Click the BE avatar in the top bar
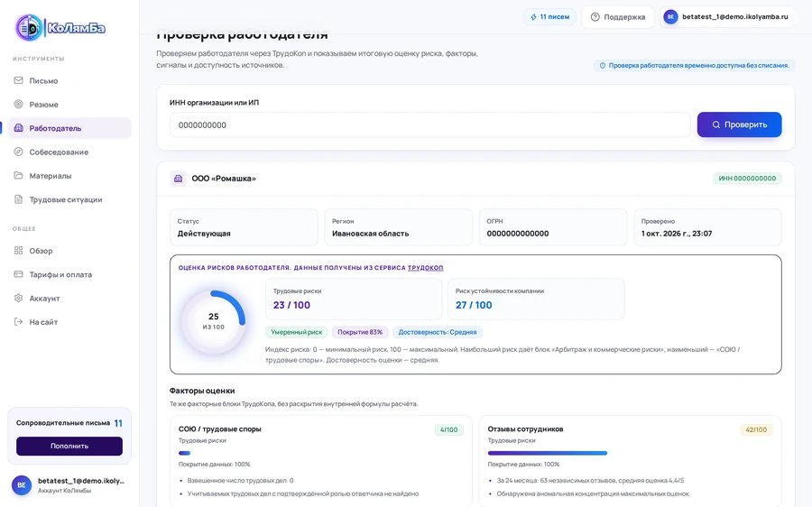The width and height of the screenshot is (812, 507). 670,17
